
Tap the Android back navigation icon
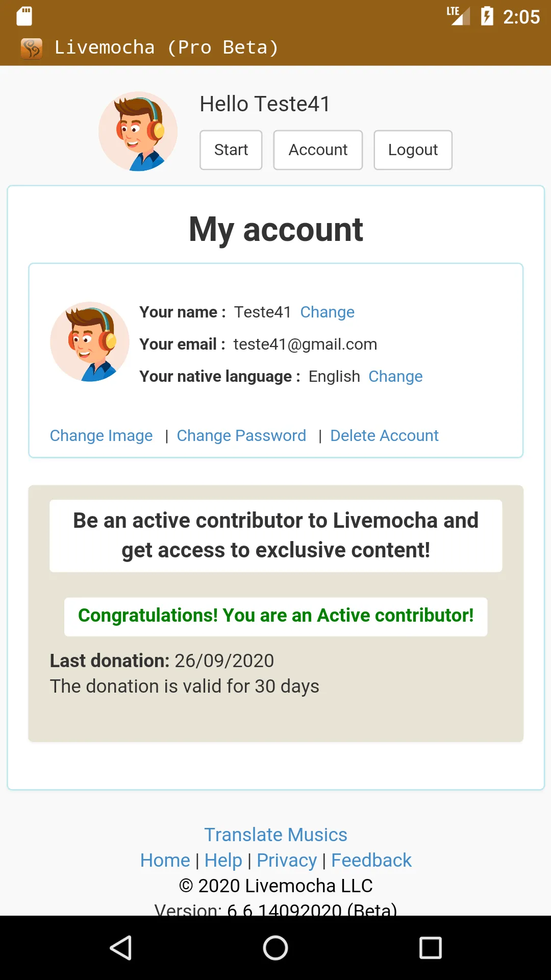click(x=121, y=948)
